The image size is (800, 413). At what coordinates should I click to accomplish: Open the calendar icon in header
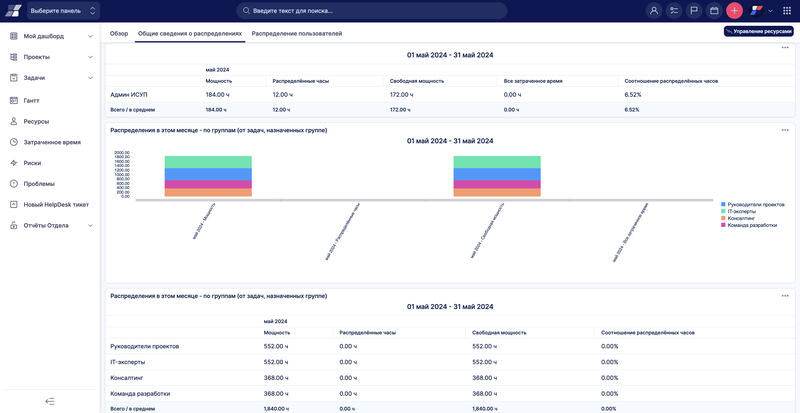[714, 11]
